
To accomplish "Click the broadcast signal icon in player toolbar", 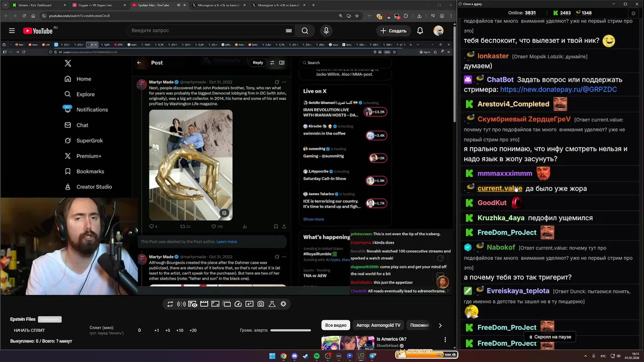I will click(182, 304).
